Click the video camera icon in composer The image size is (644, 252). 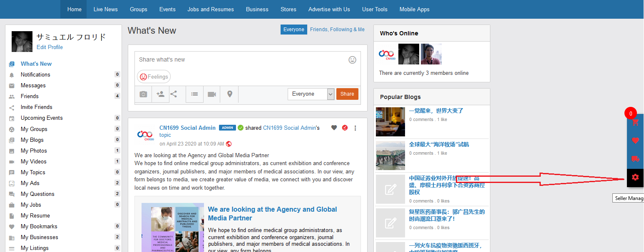click(212, 94)
